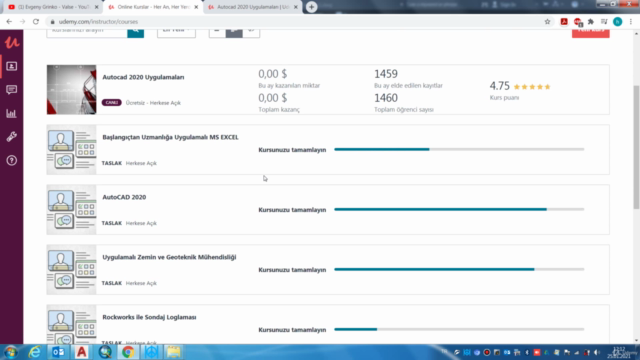This screenshot has height=360, width=640.
Task: Switch to the Online Kurslar Udemy tab
Action: coord(153,7)
